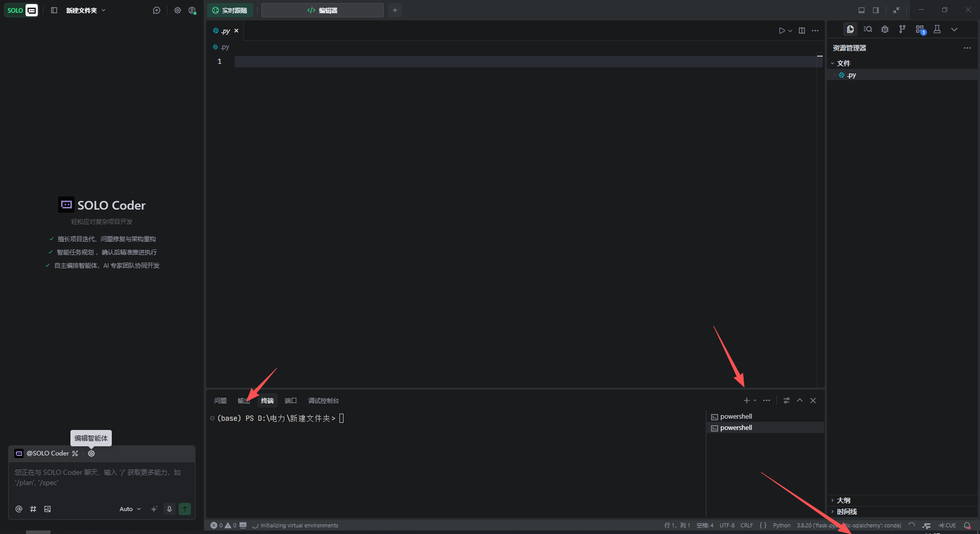Toggle voice input microphone button
The width and height of the screenshot is (980, 534).
click(169, 509)
